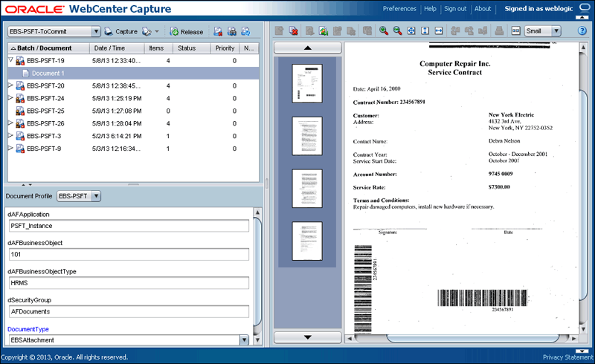Open the Preferences link
This screenshot has height=364, width=595.
point(399,9)
